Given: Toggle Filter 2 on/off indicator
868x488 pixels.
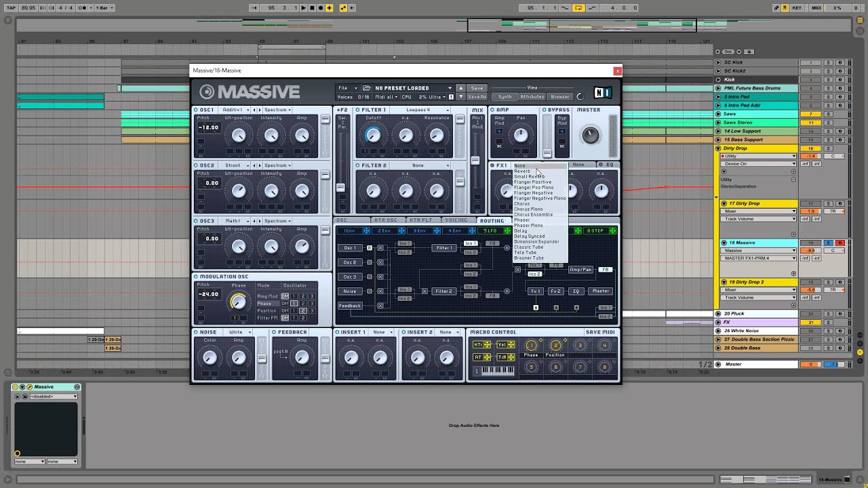Looking at the screenshot, I should (x=358, y=165).
